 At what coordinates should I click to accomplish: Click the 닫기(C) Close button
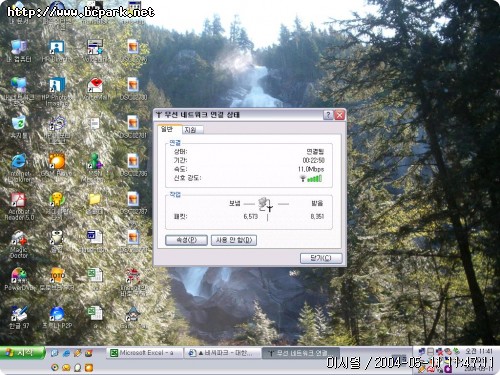click(x=321, y=258)
